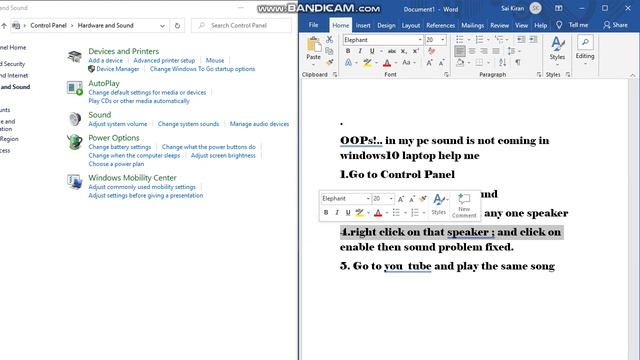Open the File tab in Word
This screenshot has width=640, height=360.
click(x=313, y=25)
